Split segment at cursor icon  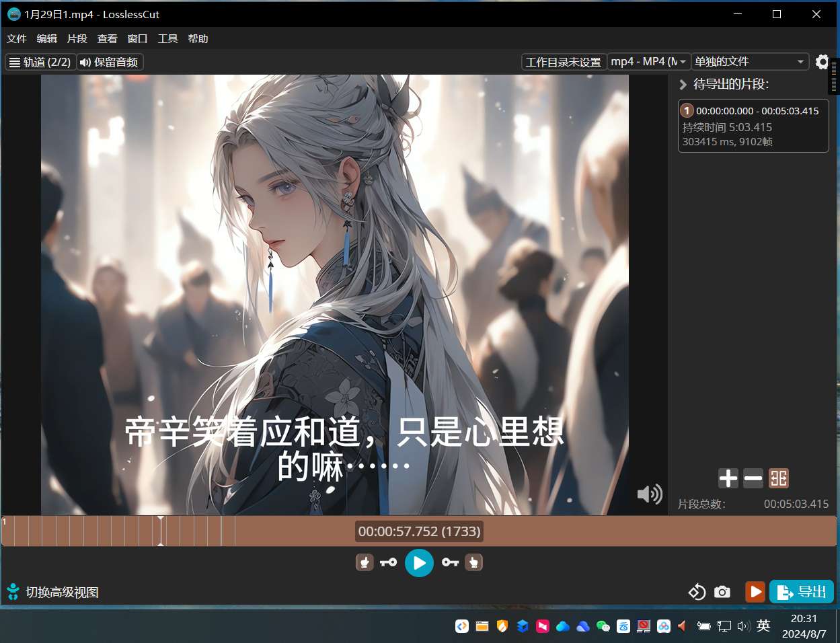coord(779,478)
